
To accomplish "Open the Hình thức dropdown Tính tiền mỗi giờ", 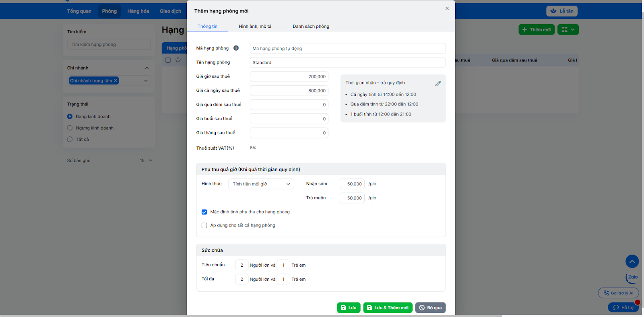I will click(x=261, y=184).
